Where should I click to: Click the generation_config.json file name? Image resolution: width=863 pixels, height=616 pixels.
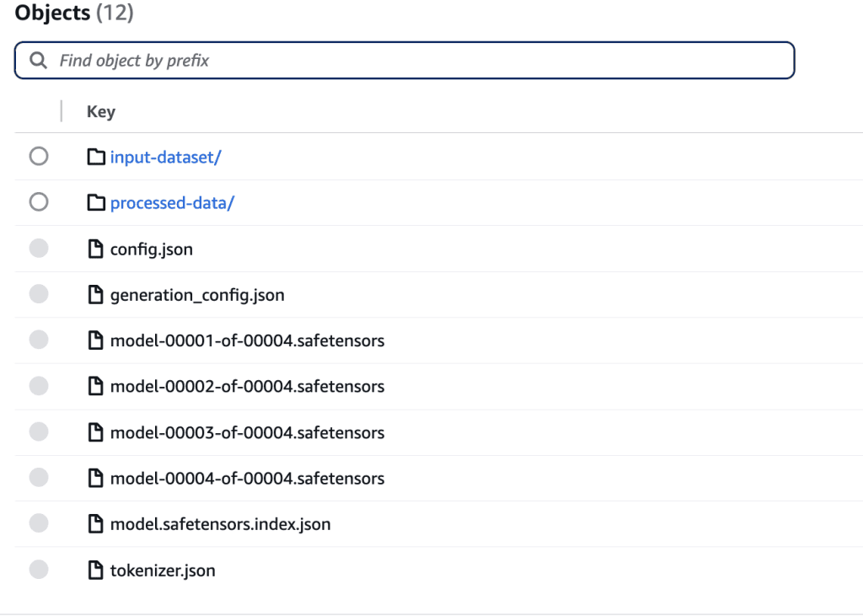click(x=197, y=295)
